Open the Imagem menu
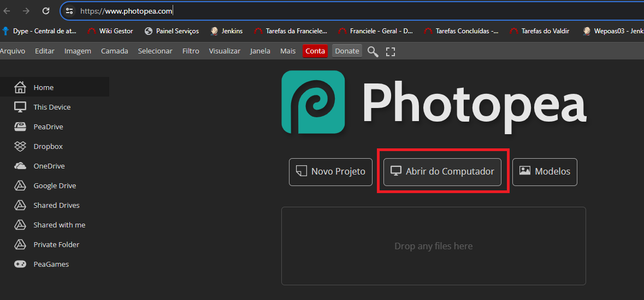This screenshot has width=644, height=300. pos(78,51)
